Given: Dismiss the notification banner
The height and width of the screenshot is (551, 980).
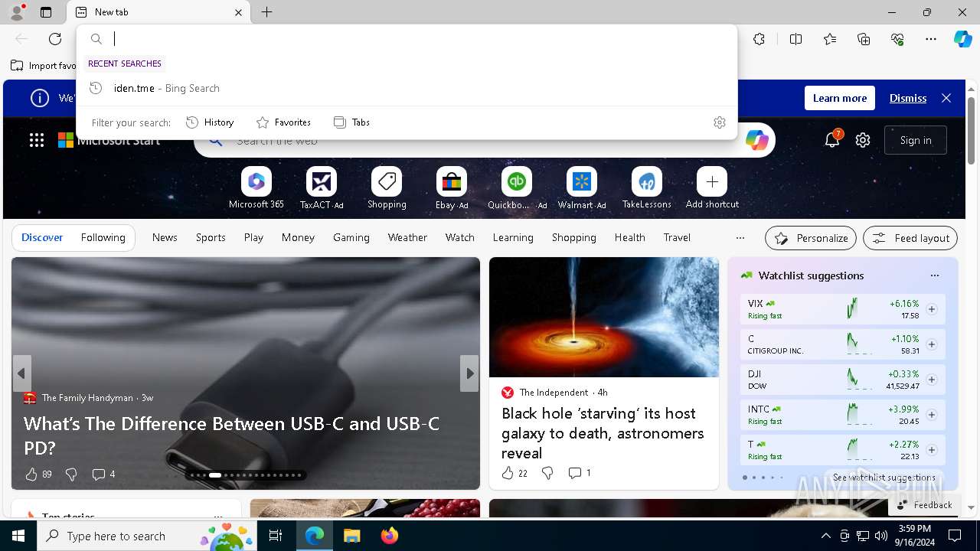Looking at the screenshot, I should [x=908, y=98].
